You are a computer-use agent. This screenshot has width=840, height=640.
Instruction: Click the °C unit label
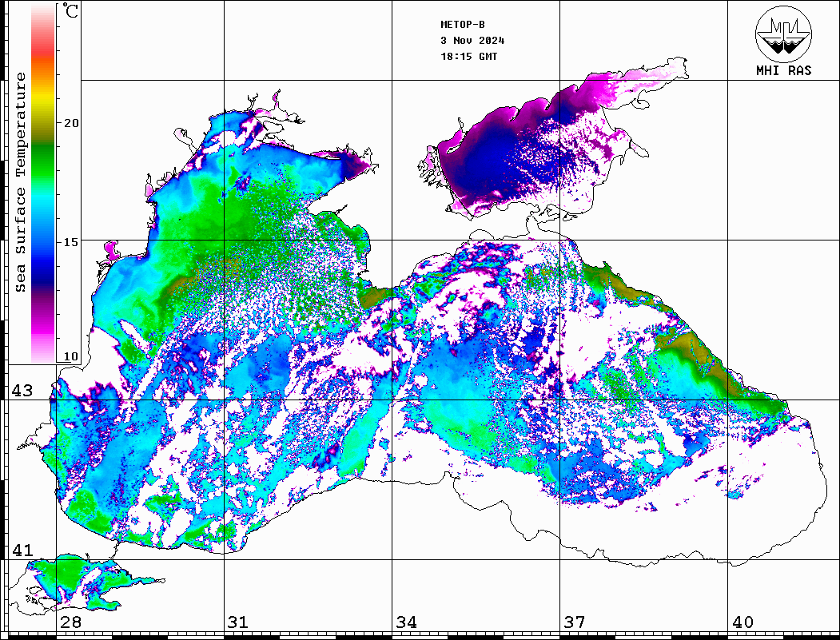pyautogui.click(x=70, y=10)
